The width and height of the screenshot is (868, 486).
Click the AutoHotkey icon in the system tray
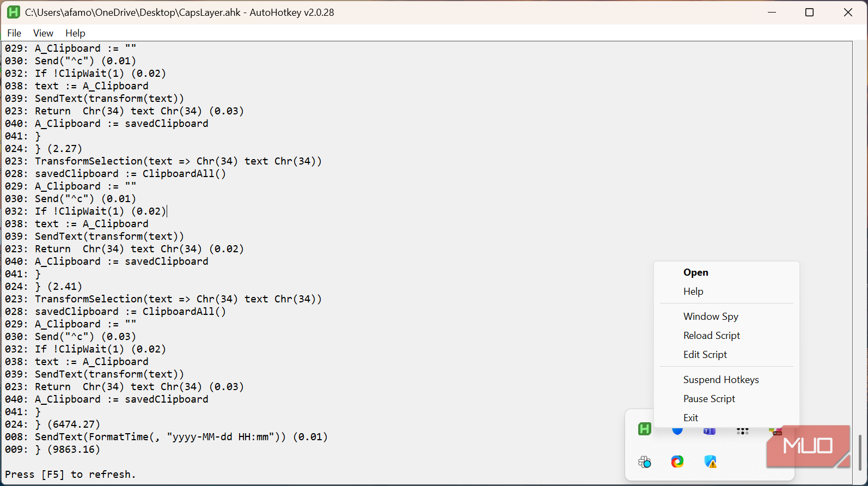coord(645,429)
